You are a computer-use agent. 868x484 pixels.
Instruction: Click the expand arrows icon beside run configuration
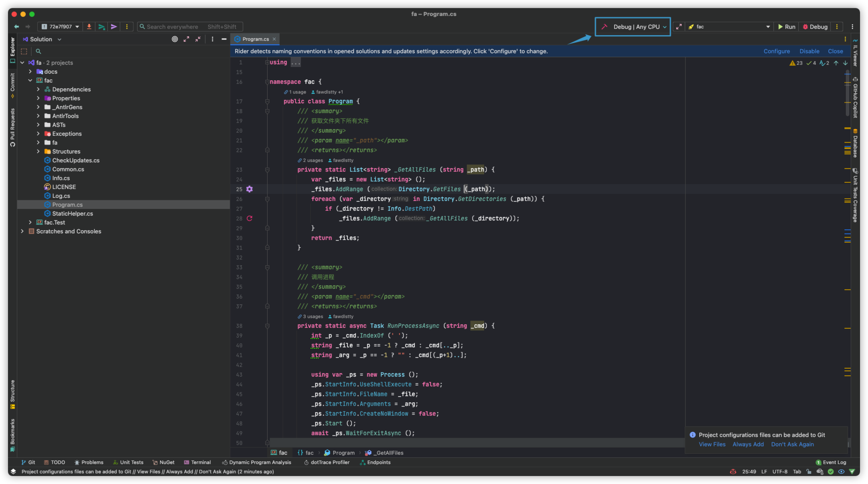point(679,27)
